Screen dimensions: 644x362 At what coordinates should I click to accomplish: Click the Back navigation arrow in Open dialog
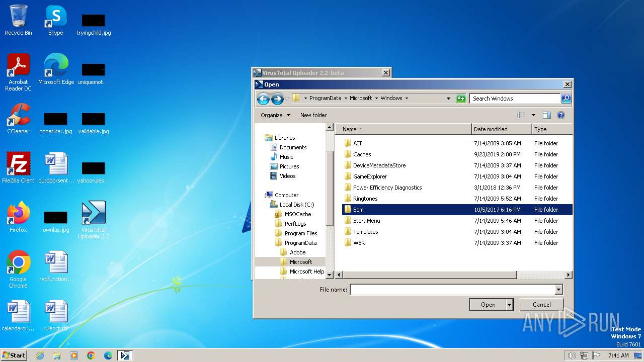[x=263, y=99]
